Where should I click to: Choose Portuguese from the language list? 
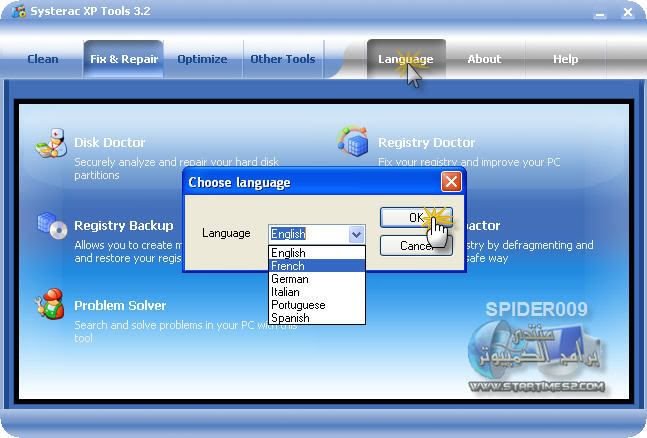tap(317, 305)
